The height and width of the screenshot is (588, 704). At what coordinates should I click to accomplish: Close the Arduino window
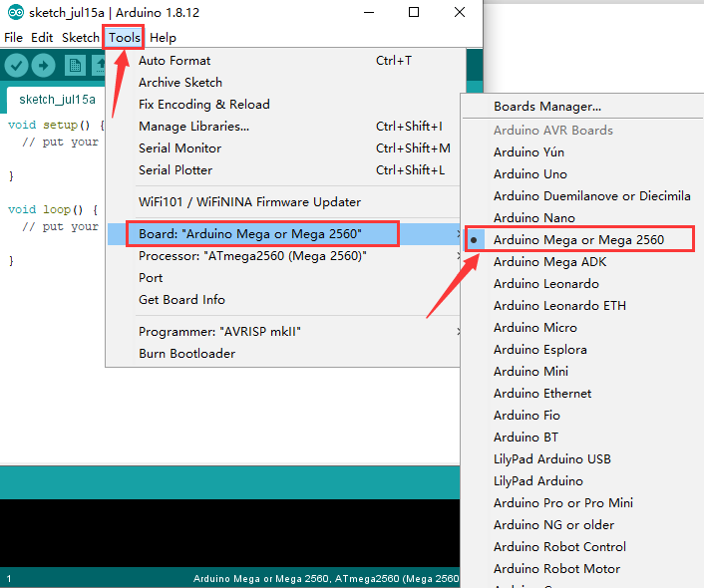460,12
